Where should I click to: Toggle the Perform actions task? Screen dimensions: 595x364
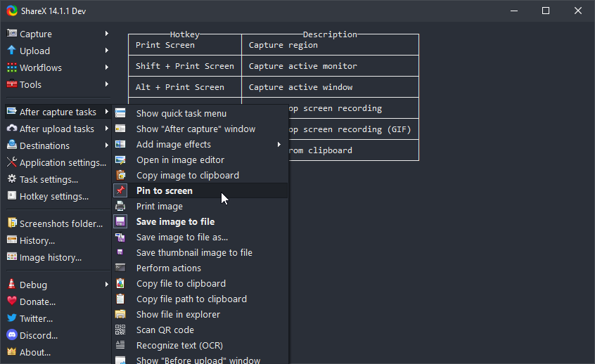pos(200,268)
